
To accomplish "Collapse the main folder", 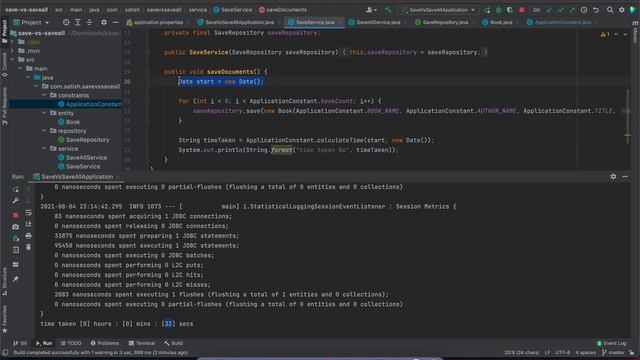I will pos(20,69).
